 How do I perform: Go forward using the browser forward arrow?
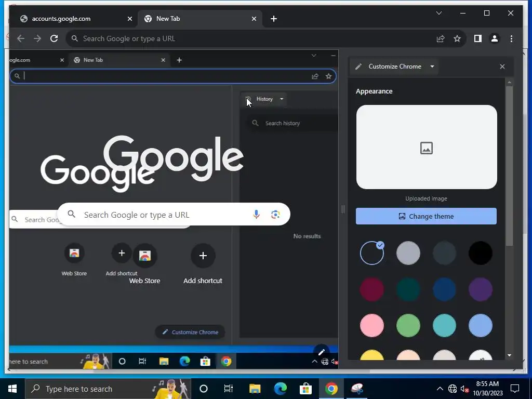tap(37, 38)
